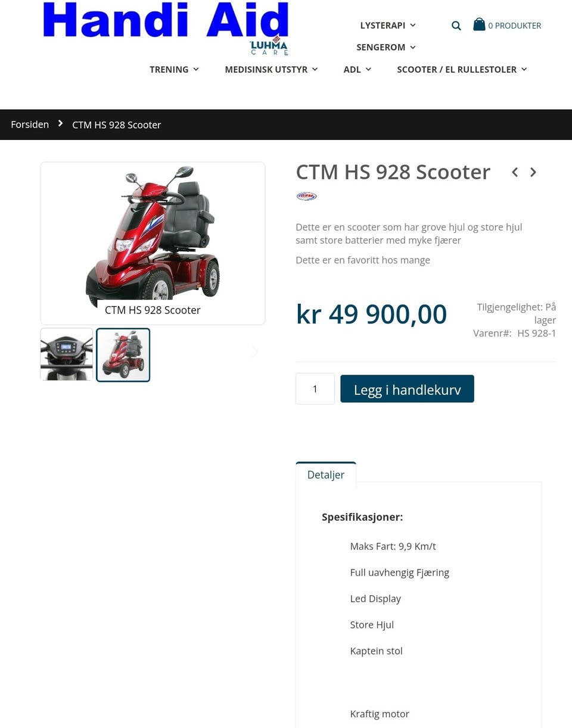Click the breadcrumb chevron separator
Viewport: 572px width, 728px height.
point(60,123)
